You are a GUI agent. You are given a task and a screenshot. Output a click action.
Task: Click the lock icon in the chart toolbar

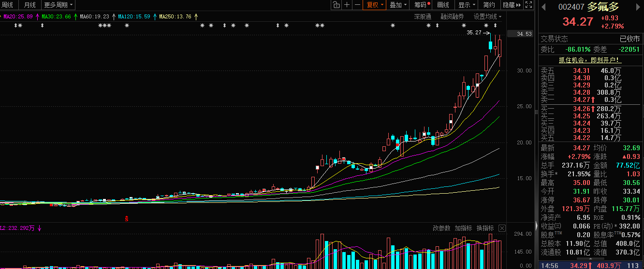tap(337, 5)
